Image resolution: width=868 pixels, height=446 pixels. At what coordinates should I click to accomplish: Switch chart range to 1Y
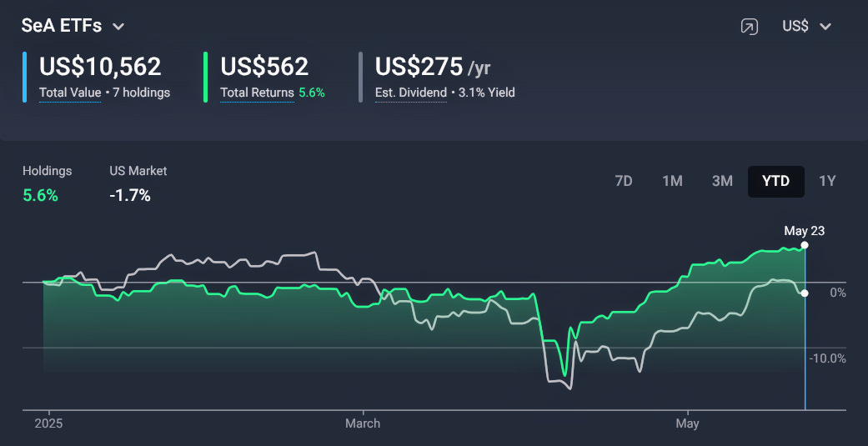coord(827,181)
